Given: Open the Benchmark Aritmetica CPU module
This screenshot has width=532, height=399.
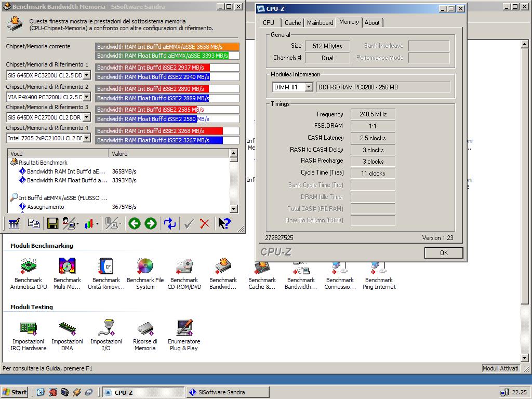Looking at the screenshot, I should [x=29, y=274].
